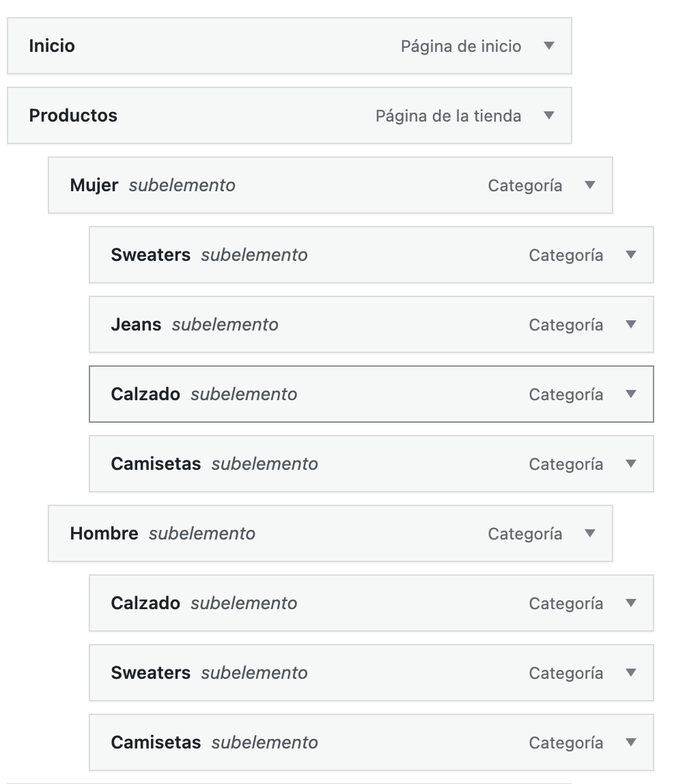The image size is (687, 784).
Task: Expand the Productos item dropdown arrow
Action: 549,115
